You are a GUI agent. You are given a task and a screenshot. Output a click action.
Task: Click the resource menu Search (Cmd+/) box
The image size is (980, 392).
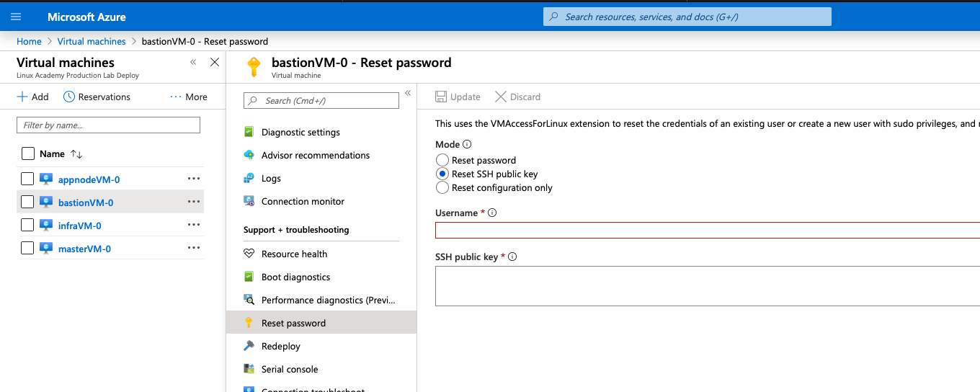point(321,100)
